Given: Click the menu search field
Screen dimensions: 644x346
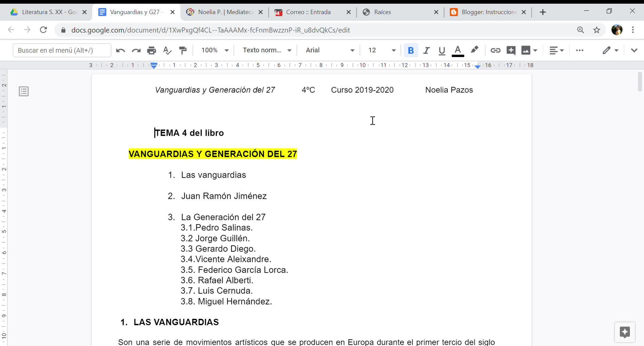Looking at the screenshot, I should point(62,50).
